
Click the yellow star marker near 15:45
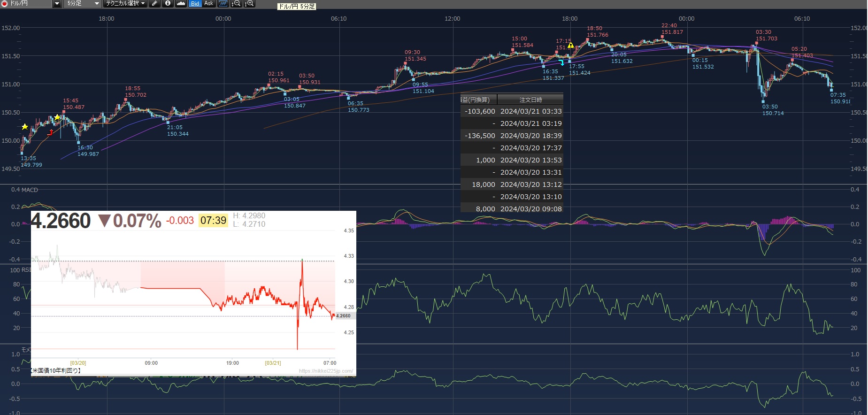[x=57, y=117]
